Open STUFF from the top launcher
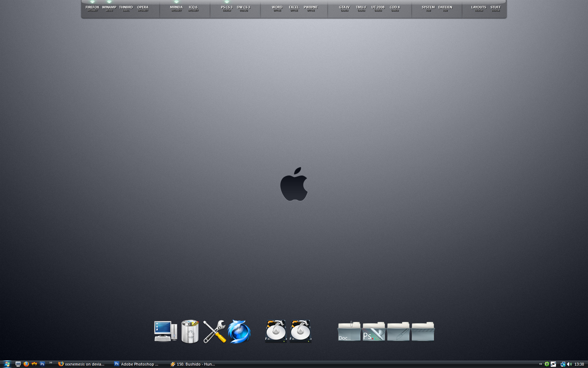 [496, 8]
